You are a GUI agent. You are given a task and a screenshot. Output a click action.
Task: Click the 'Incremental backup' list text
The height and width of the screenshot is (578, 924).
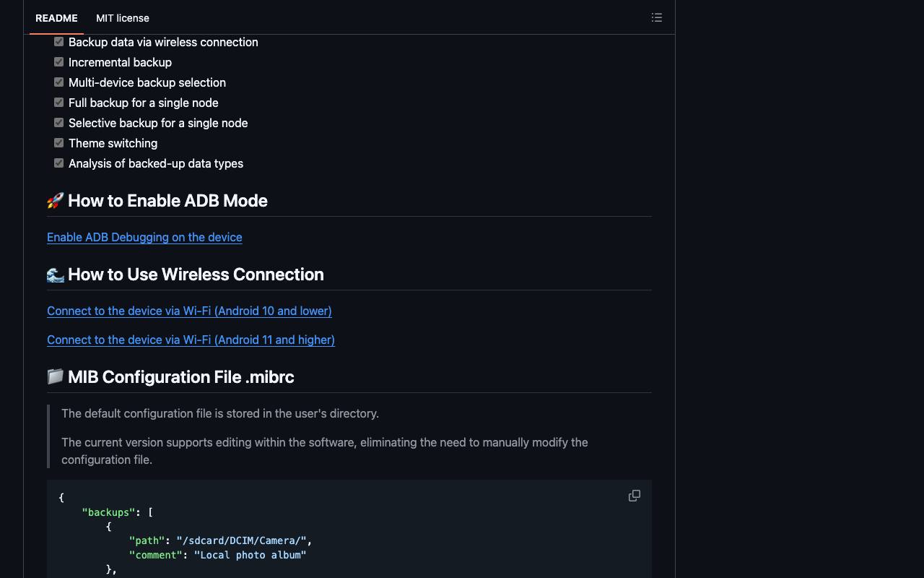[x=120, y=62]
